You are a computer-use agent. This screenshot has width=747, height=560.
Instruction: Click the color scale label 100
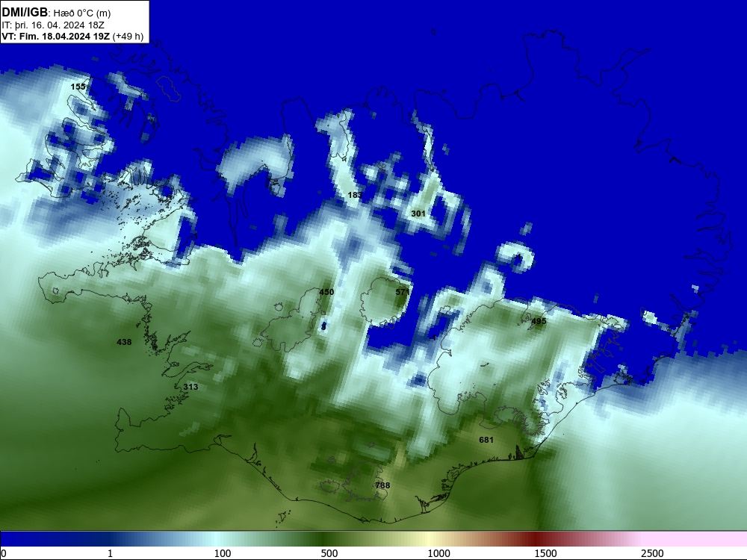point(223,553)
